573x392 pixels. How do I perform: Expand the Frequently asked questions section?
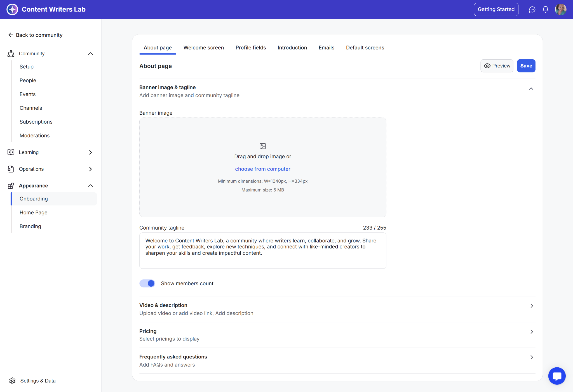531,357
